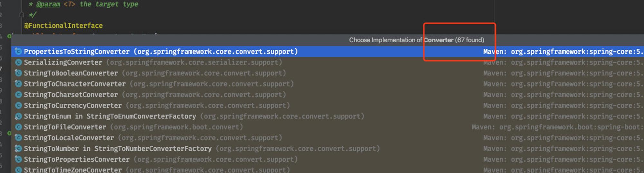Image resolution: width=644 pixels, height=173 pixels.
Task: Click the StringToLocaleConverter class icon
Action: 18,138
